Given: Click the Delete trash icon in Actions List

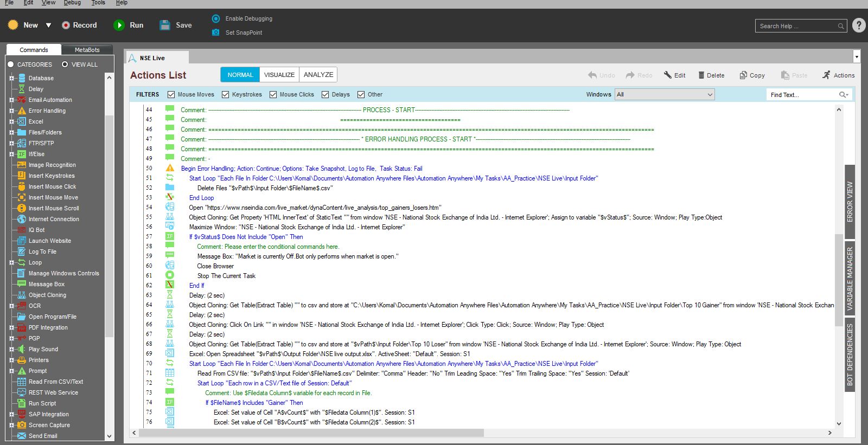Looking at the screenshot, I should [x=701, y=75].
